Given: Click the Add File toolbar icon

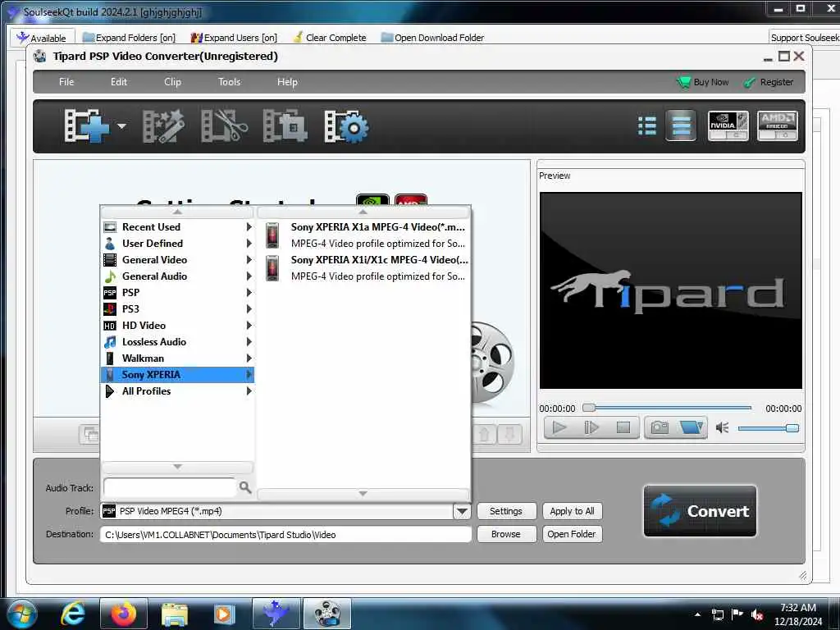Looking at the screenshot, I should (86, 126).
